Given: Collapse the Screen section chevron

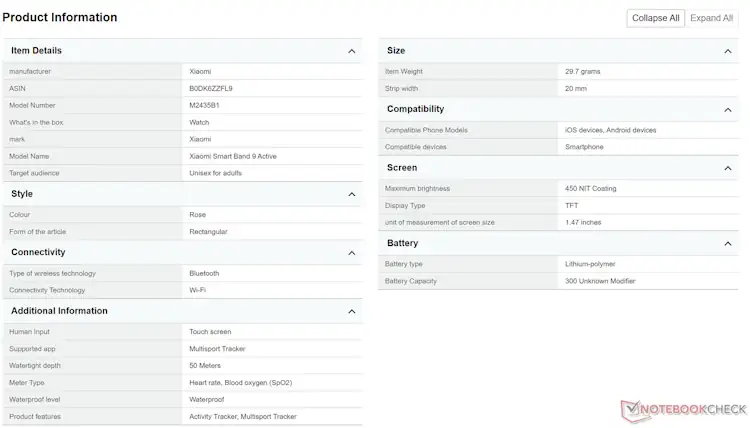Looking at the screenshot, I should point(728,168).
